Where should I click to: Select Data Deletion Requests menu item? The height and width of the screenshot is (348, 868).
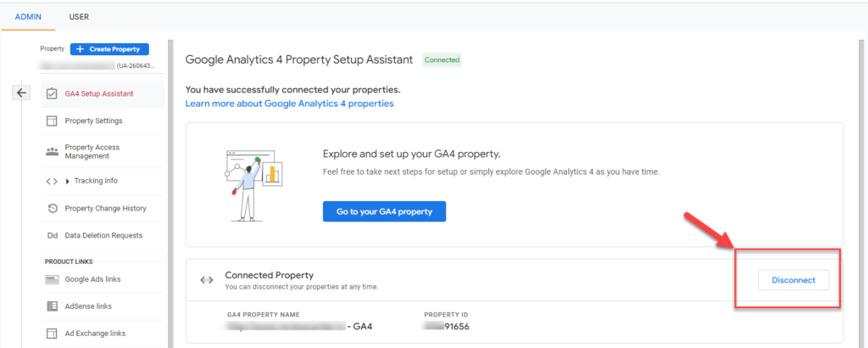coord(103,235)
